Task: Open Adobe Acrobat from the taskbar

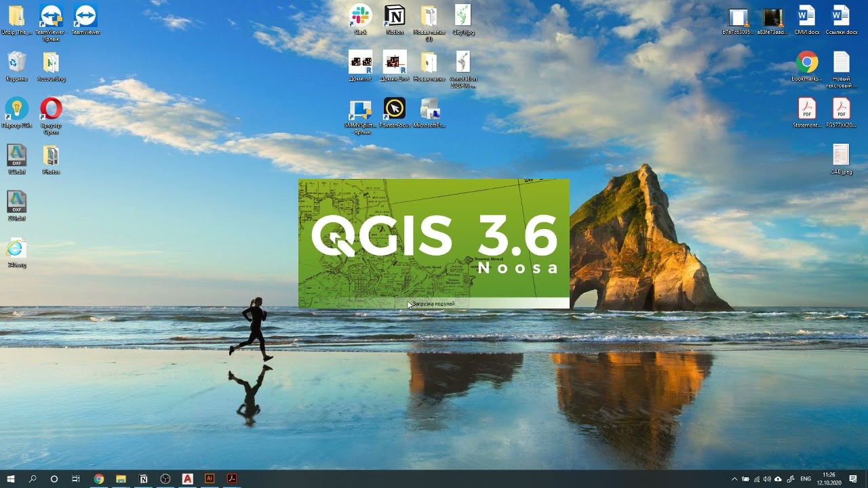Action: (x=231, y=479)
